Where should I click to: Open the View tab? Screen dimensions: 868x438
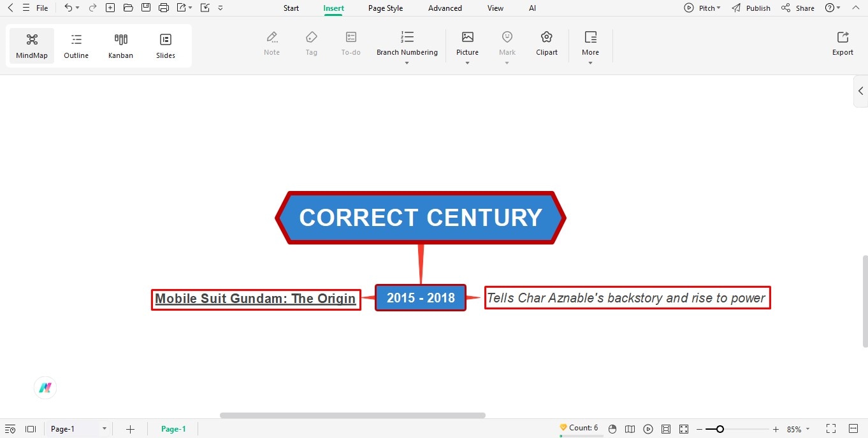click(x=495, y=8)
